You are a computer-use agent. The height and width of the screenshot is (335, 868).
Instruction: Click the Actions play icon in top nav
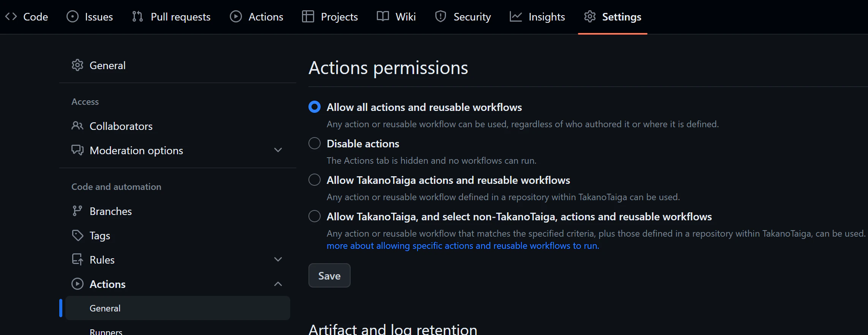tap(236, 16)
